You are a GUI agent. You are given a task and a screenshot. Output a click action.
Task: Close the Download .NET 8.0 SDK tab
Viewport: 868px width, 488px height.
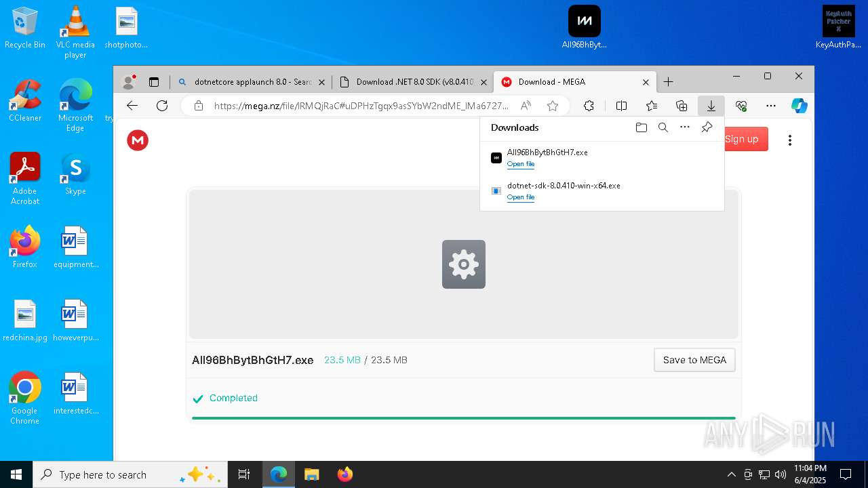coord(484,82)
